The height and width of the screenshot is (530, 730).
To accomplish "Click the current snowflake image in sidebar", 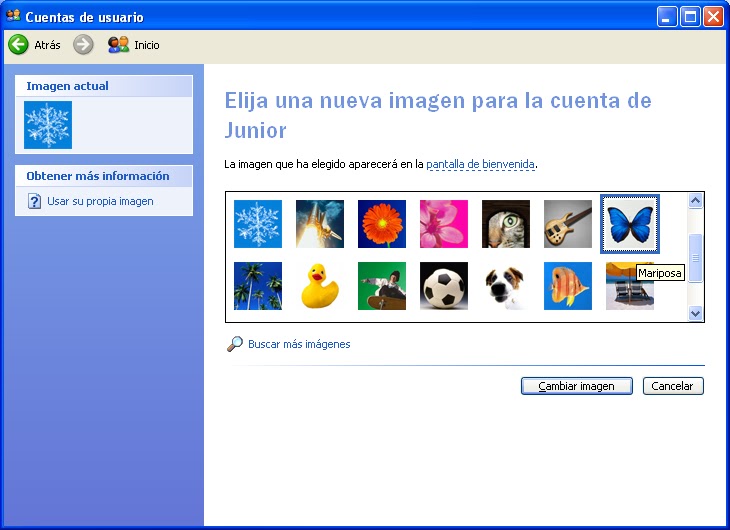I will 48,125.
